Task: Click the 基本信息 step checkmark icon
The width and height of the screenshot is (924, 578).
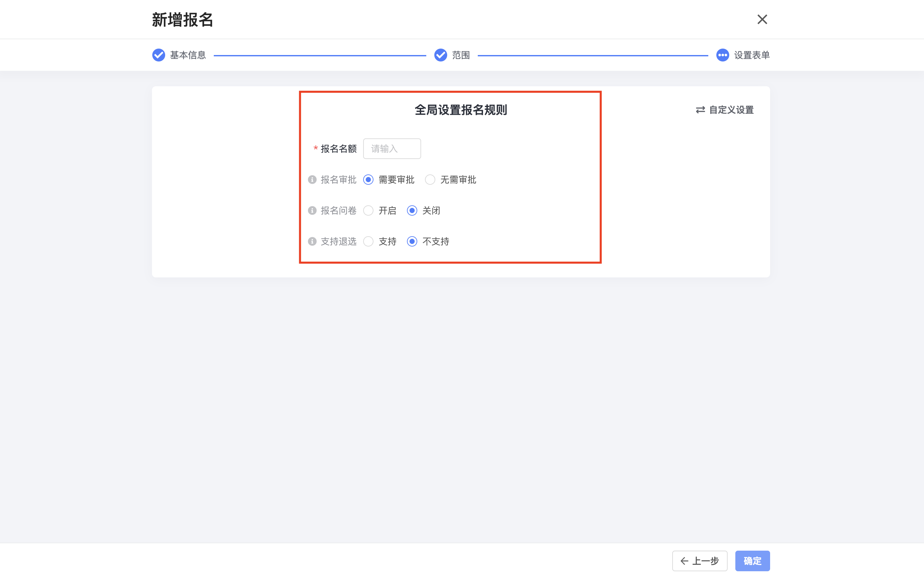Action: click(158, 55)
